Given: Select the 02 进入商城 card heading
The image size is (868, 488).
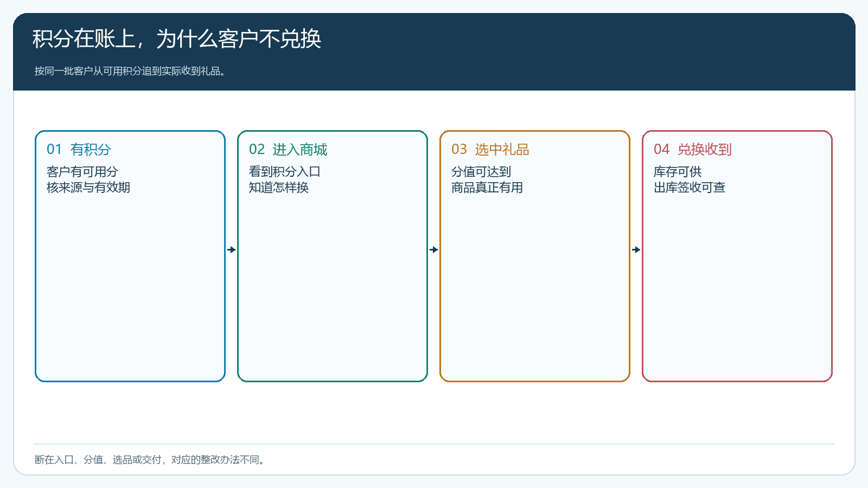Looking at the screenshot, I should click(288, 149).
